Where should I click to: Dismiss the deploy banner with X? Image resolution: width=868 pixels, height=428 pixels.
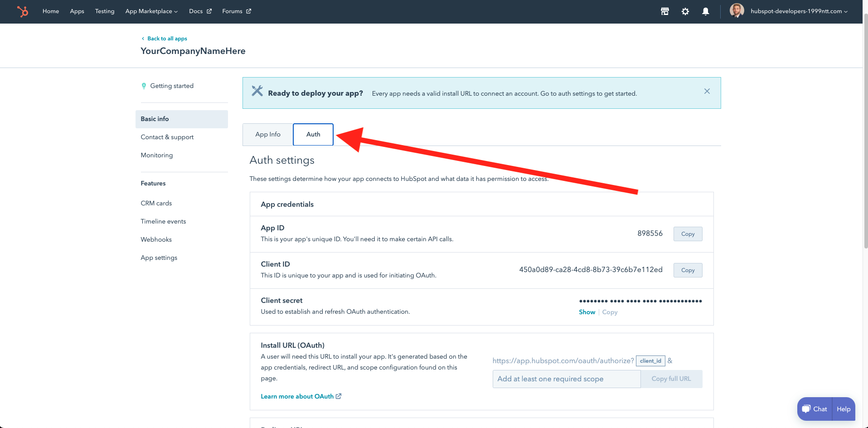coord(707,91)
